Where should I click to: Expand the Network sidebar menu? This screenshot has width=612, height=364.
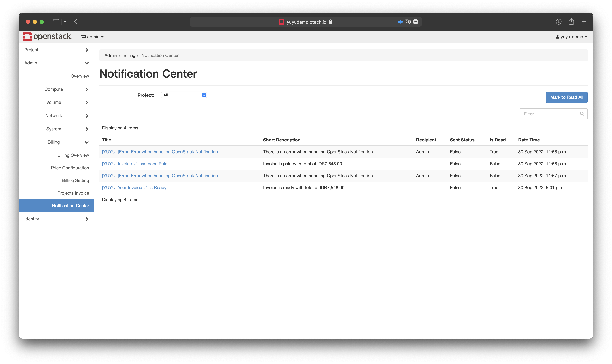click(54, 115)
